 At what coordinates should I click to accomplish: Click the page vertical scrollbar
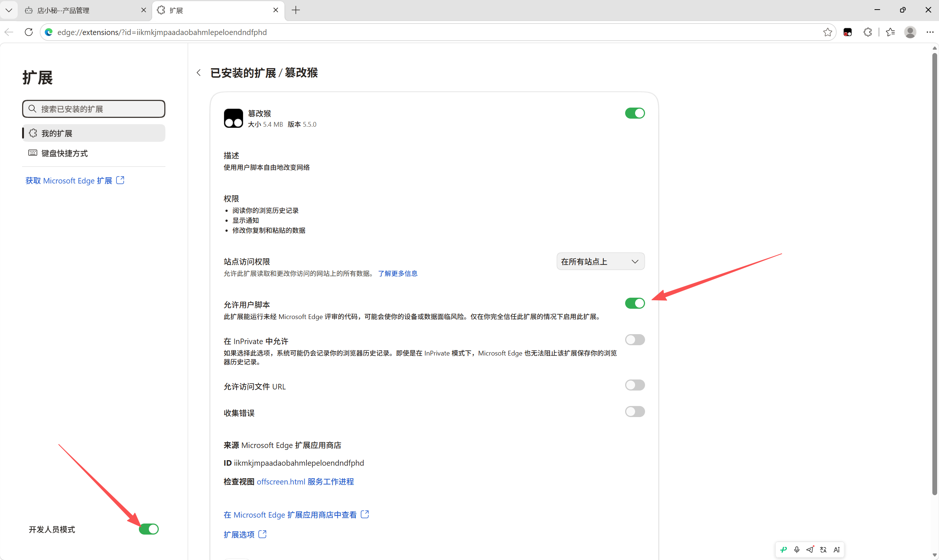(x=935, y=274)
